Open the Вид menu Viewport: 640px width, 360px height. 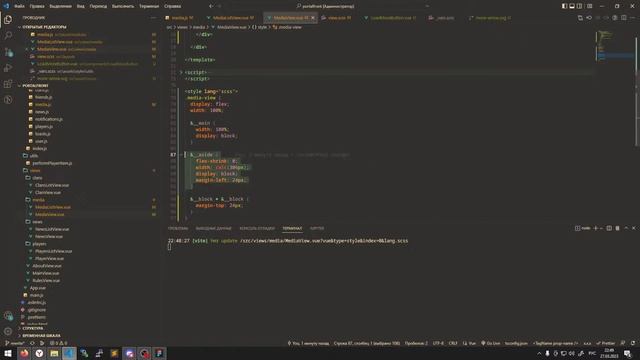click(81, 6)
